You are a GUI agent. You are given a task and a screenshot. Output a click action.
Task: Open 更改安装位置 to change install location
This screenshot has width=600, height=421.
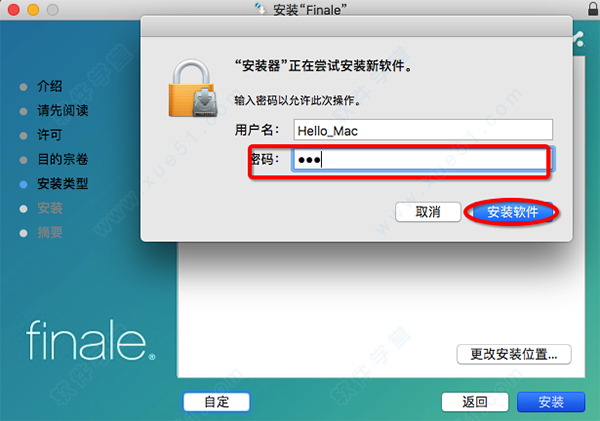pos(514,354)
